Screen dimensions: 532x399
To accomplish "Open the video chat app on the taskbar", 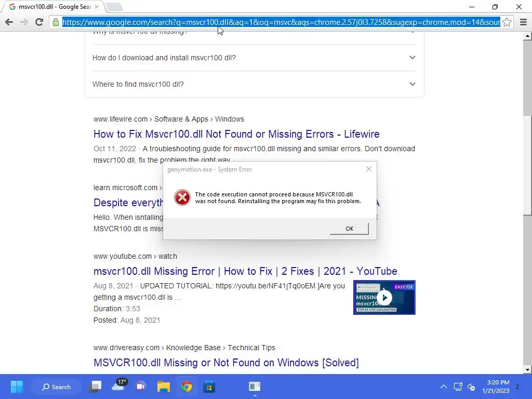I will 141,387.
